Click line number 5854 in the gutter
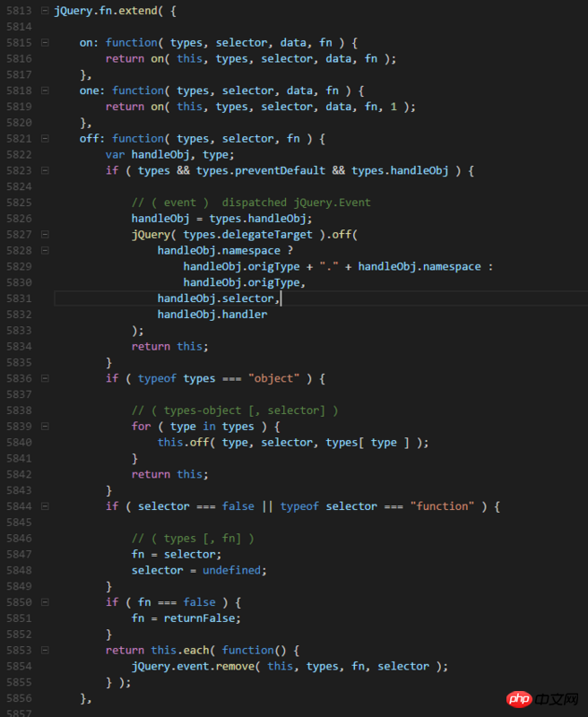Viewport: 588px width, 717px height. coord(19,666)
